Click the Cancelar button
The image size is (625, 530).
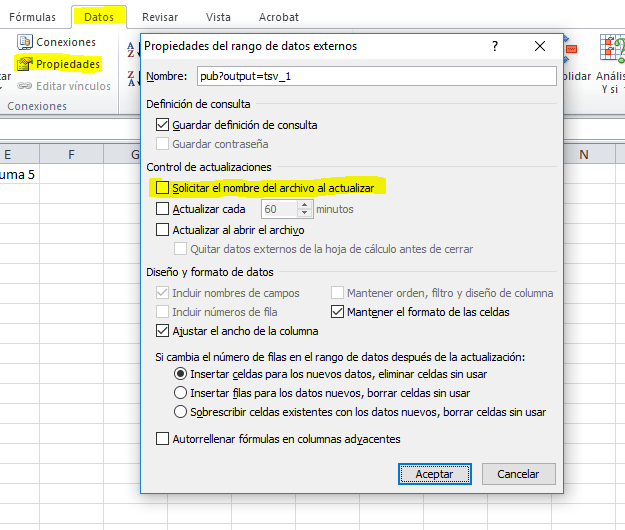coord(518,474)
